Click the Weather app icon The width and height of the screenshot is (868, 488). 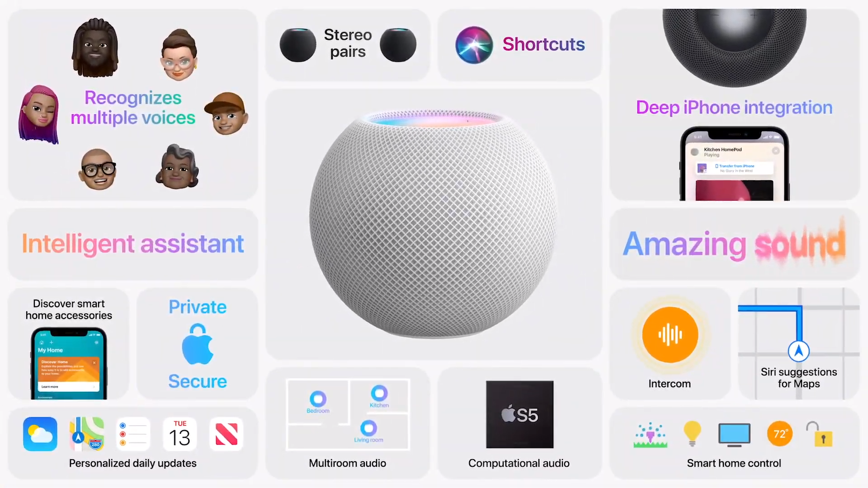coord(41,434)
